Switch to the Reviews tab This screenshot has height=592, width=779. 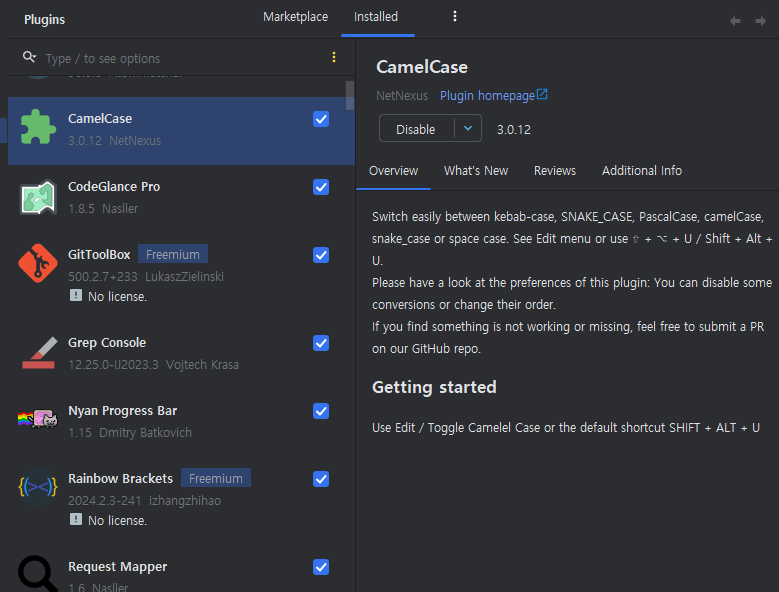pos(554,171)
